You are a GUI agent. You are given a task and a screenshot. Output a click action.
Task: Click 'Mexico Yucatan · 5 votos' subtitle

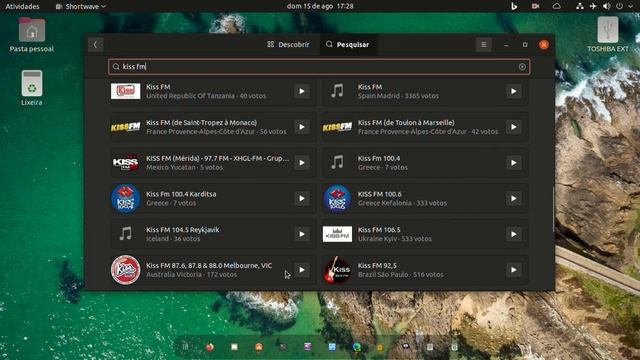pyautogui.click(x=184, y=167)
